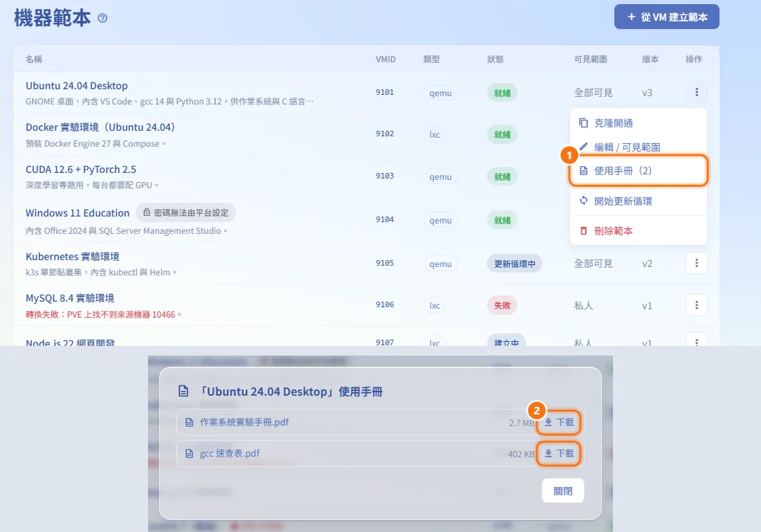Click the VMID 9103 cell
Image resolution: width=761 pixels, height=532 pixels.
point(385,176)
